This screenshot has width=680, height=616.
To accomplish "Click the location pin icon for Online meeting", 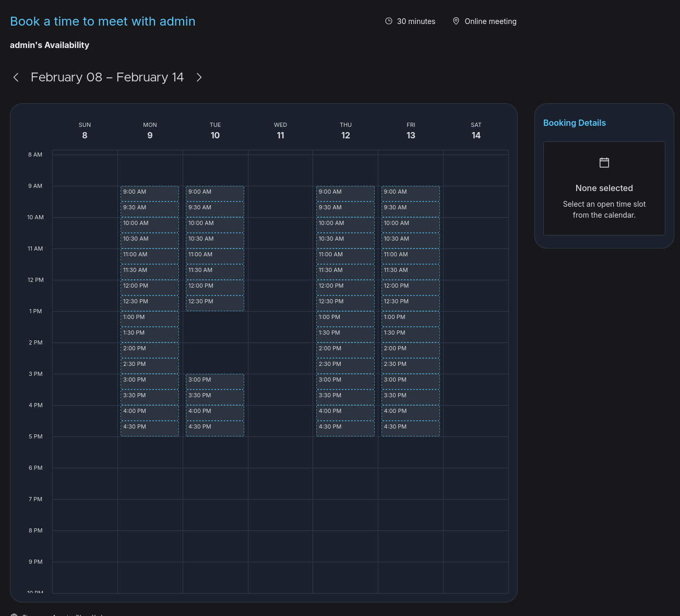I will point(456,21).
